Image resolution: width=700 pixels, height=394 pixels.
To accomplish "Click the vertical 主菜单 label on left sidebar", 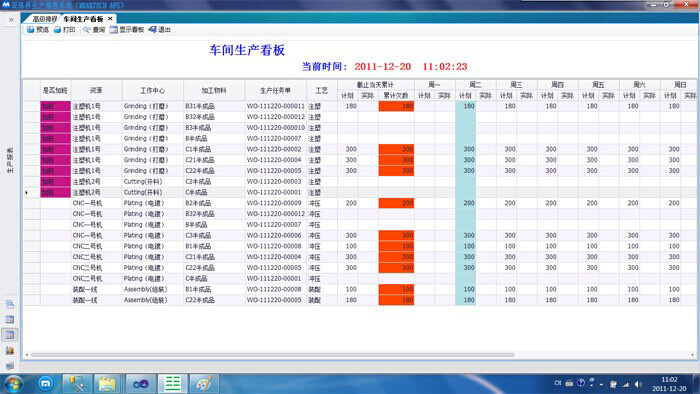I will (10, 160).
